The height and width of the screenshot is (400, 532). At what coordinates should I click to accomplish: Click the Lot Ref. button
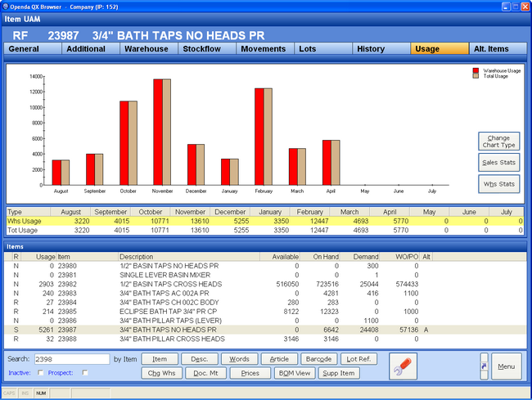[358, 359]
